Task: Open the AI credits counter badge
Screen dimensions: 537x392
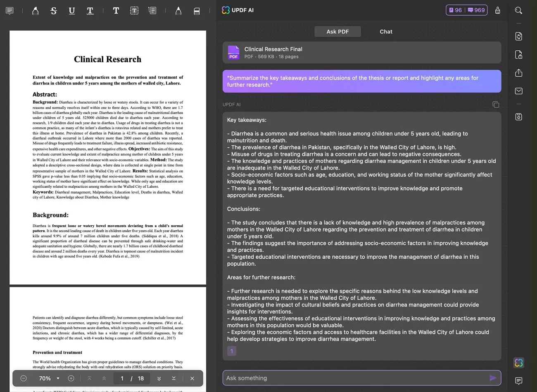Action: point(467,10)
